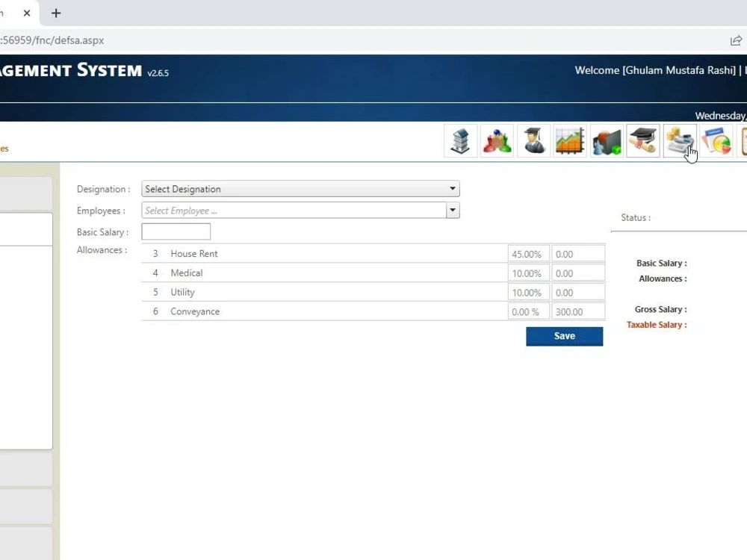Click the Save button
Image resolution: width=747 pixels, height=560 pixels.
pos(564,336)
